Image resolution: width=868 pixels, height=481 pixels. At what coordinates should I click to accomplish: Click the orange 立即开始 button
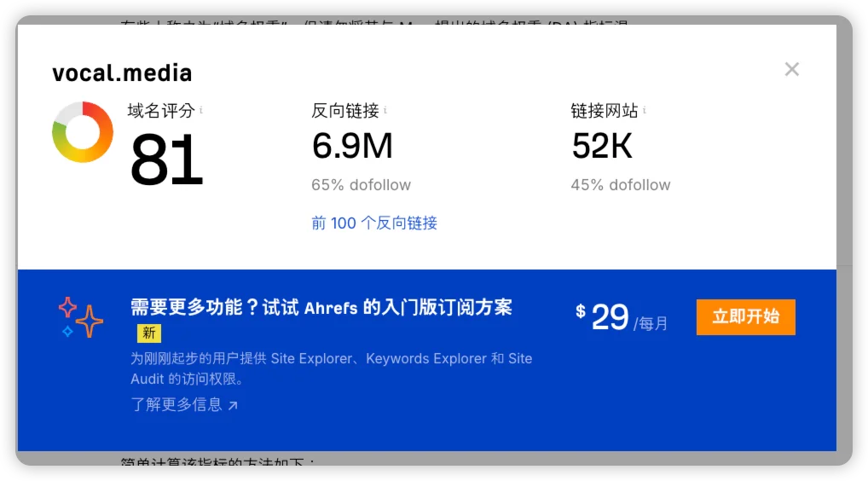[x=746, y=316]
